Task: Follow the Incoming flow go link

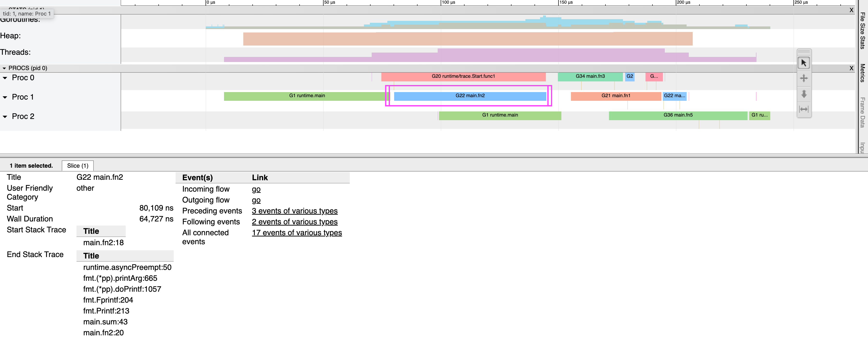Action: [x=256, y=189]
